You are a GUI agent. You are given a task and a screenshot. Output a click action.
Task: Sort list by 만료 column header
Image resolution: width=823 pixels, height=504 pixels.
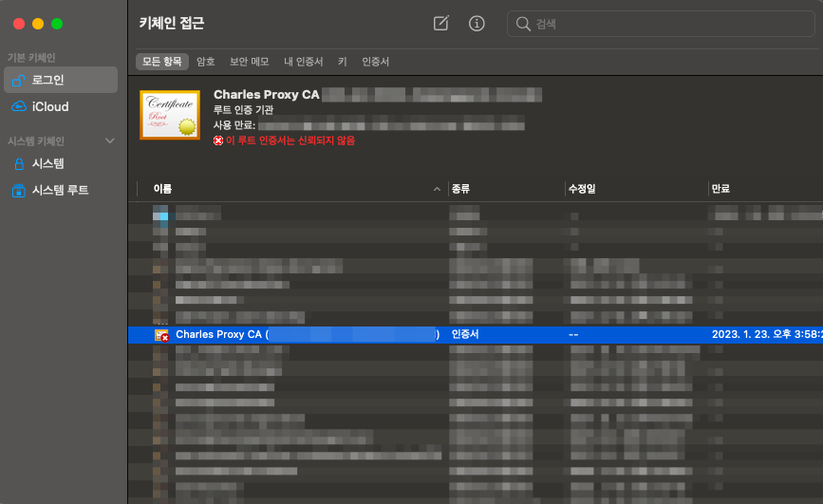720,189
